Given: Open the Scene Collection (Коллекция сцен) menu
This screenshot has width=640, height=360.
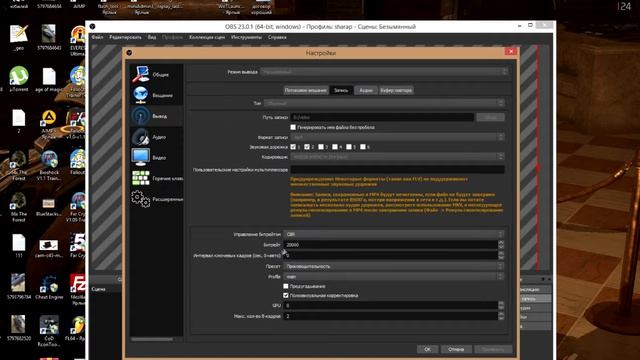Looking at the screenshot, I should (x=207, y=37).
